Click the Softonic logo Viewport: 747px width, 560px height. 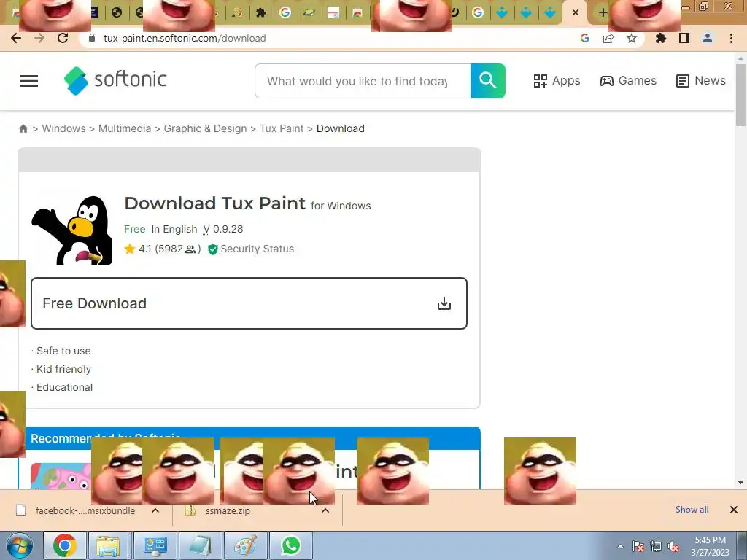click(x=115, y=80)
